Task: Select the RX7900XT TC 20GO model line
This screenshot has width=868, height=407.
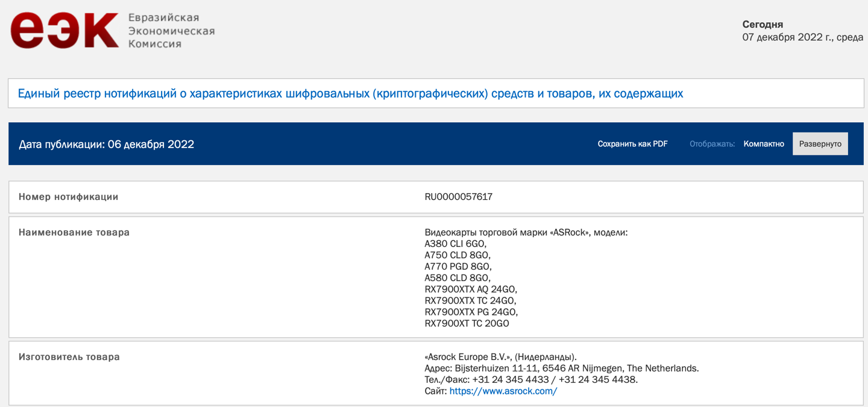Action: [467, 324]
